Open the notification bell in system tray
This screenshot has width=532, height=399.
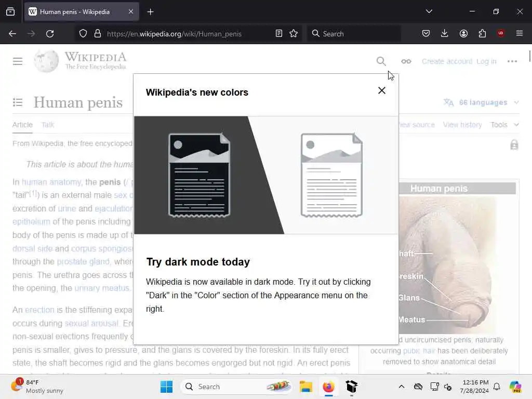[497, 387]
